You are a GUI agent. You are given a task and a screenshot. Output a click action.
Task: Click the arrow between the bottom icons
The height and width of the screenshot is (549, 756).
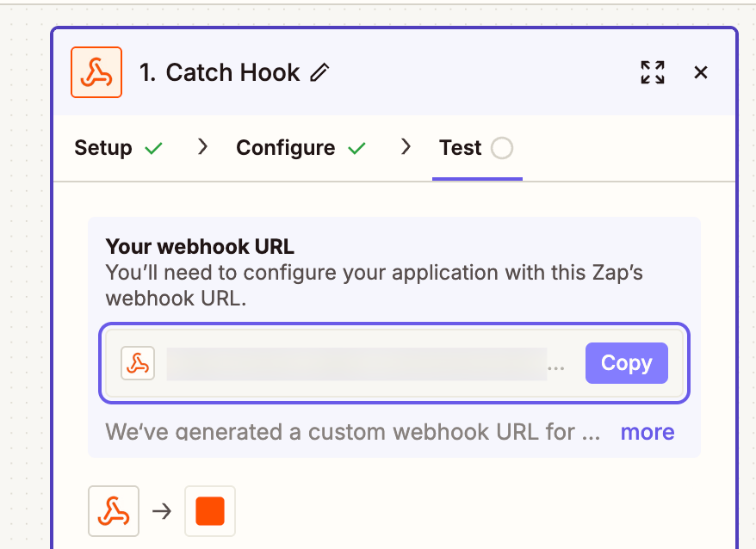tap(162, 512)
